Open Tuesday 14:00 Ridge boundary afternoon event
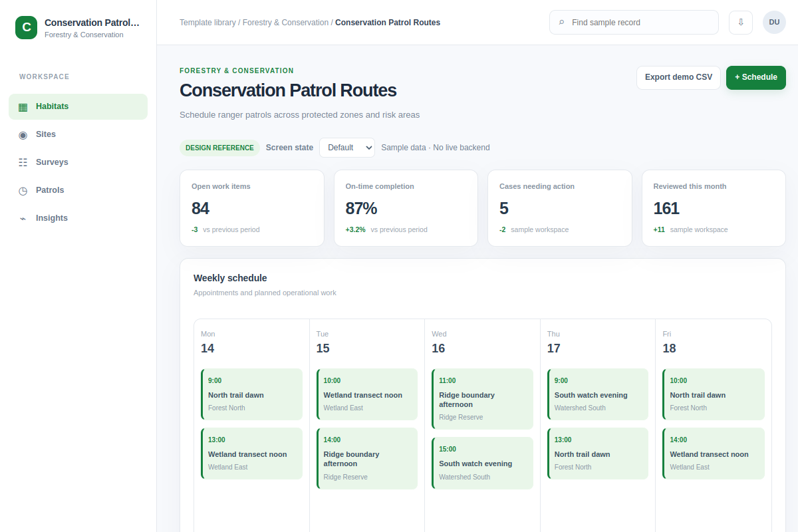 coord(367,458)
